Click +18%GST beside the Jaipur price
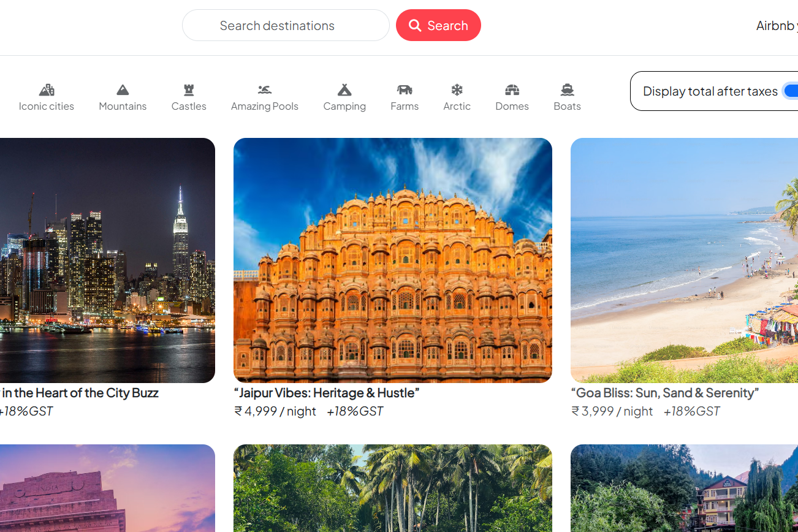The width and height of the screenshot is (798, 532). point(355,411)
